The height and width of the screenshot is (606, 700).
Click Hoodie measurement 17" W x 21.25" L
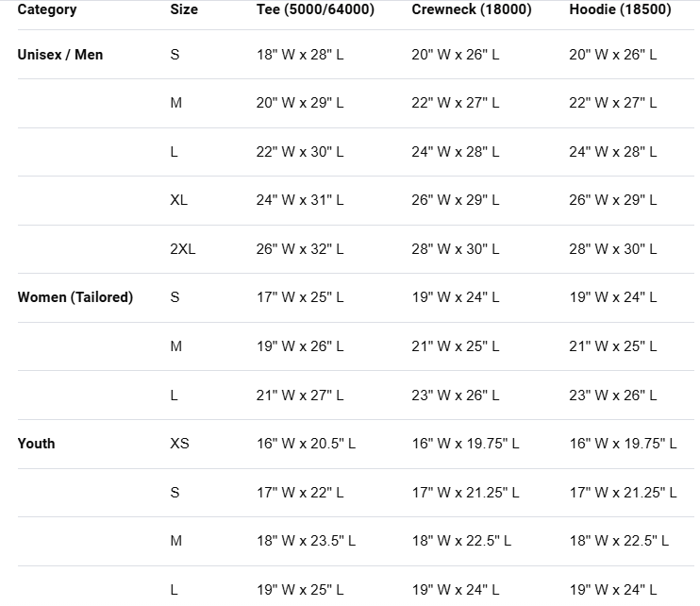(623, 493)
